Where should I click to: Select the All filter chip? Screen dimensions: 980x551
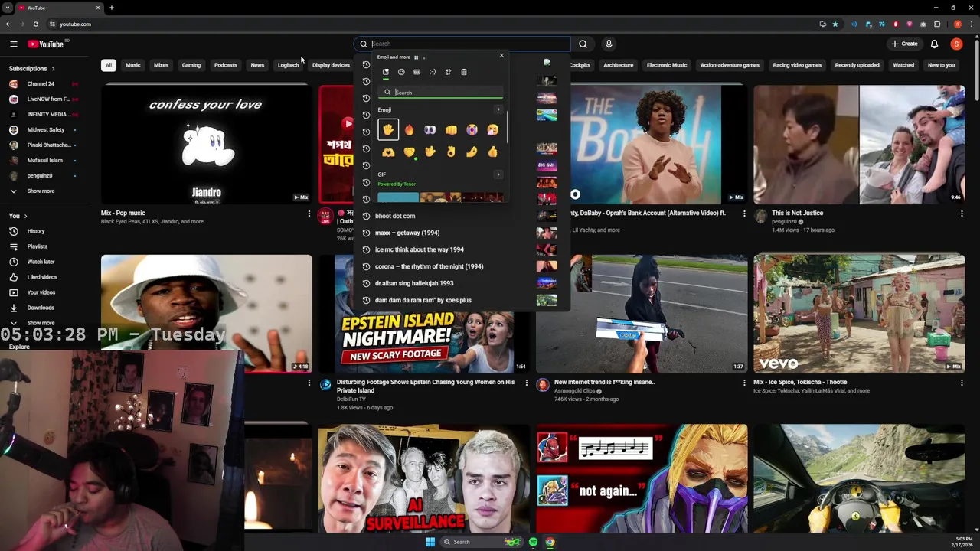tap(109, 65)
